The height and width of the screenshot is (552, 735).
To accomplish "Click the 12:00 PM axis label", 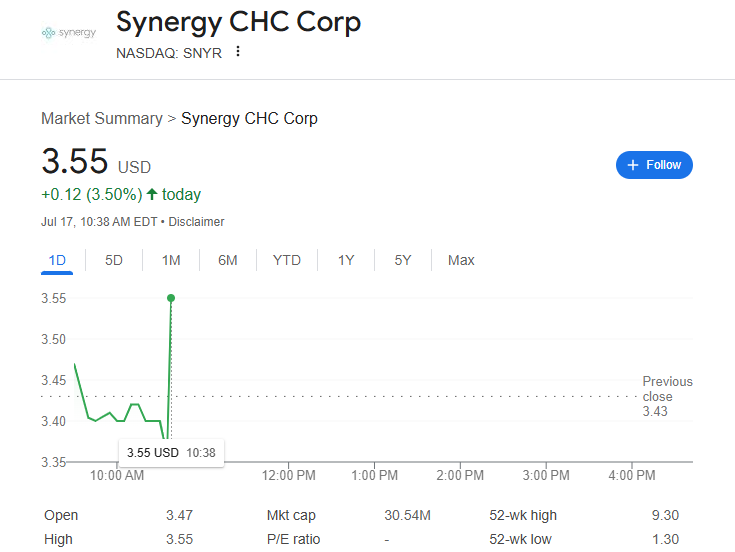I will [x=288, y=475].
